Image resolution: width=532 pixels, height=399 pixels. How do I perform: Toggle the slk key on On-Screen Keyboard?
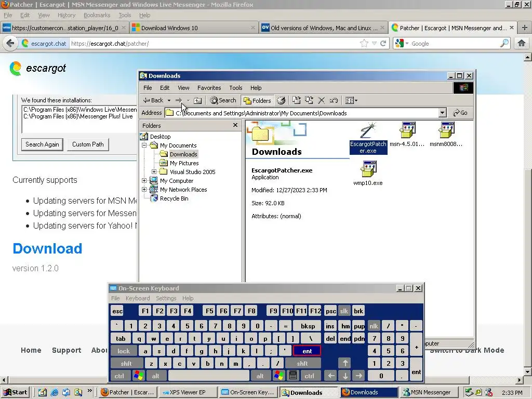344,311
